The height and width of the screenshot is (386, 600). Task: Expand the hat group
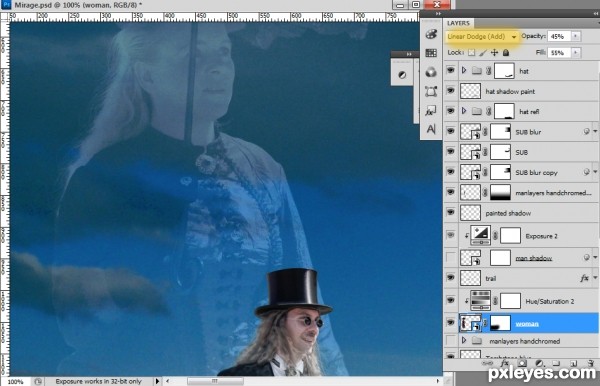tap(464, 70)
